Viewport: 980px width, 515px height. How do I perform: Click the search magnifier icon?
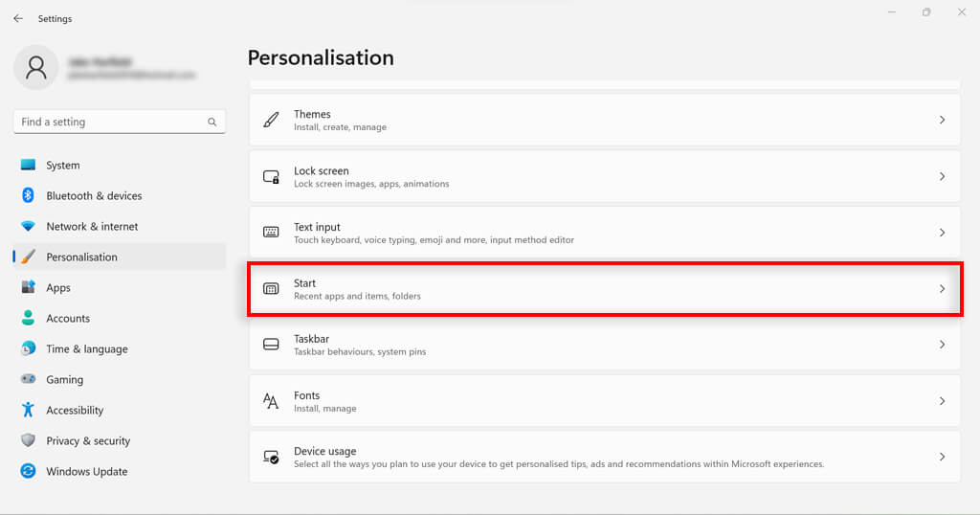pos(212,123)
